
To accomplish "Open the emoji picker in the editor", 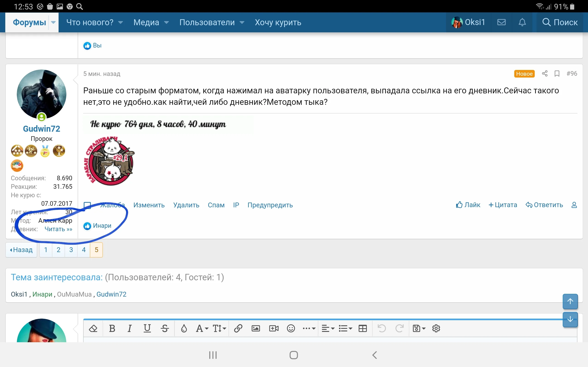I will click(291, 328).
